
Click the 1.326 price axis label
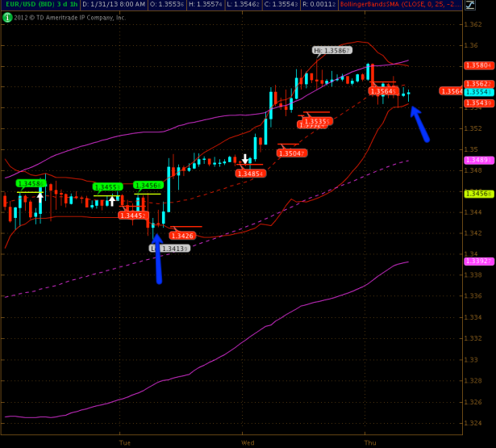coord(473,402)
